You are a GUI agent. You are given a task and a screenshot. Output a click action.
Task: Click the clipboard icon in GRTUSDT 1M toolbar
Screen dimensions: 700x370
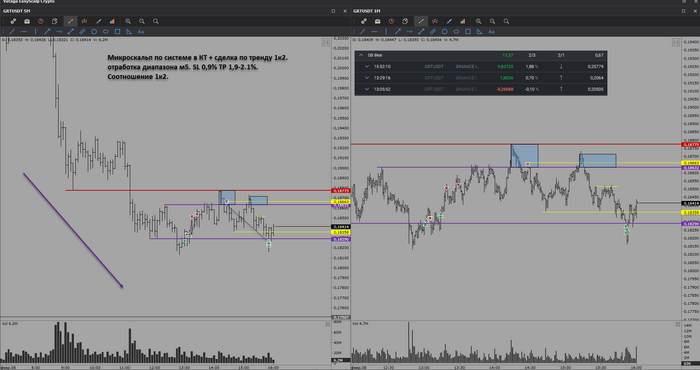coord(405,21)
